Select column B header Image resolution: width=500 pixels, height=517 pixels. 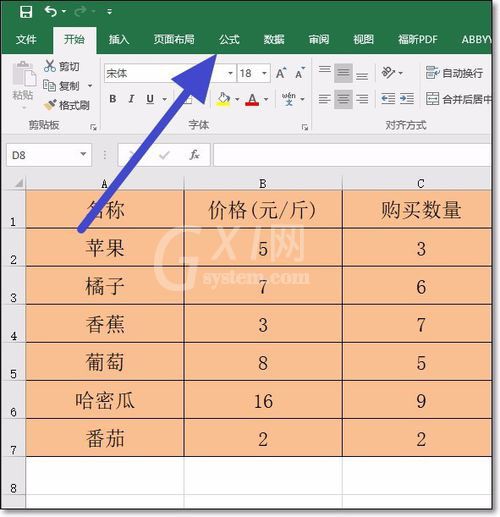tap(263, 183)
